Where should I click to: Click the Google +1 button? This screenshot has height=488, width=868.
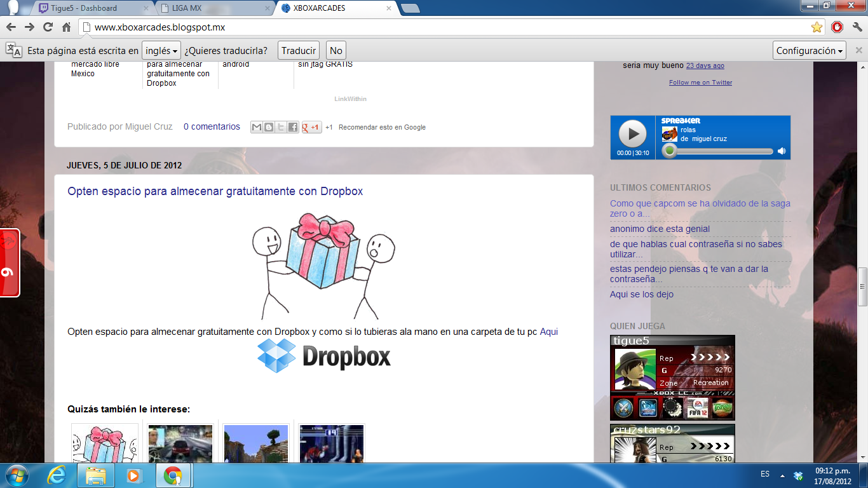[x=311, y=127]
